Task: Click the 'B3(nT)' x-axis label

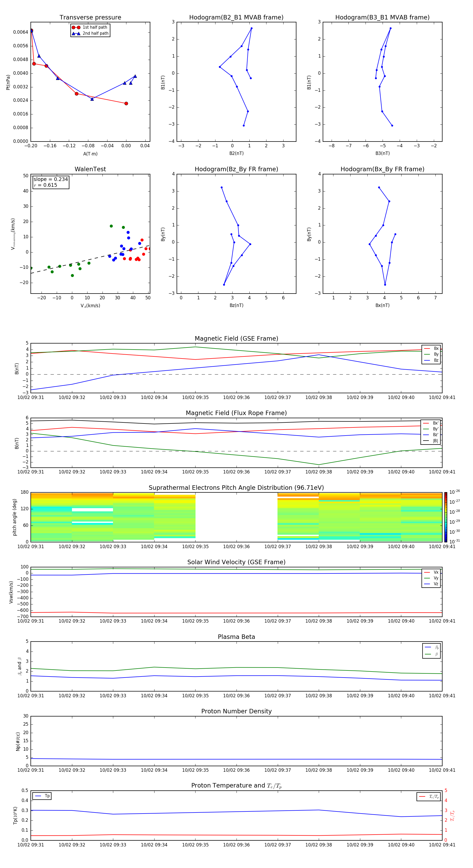Action: pyautogui.click(x=382, y=153)
